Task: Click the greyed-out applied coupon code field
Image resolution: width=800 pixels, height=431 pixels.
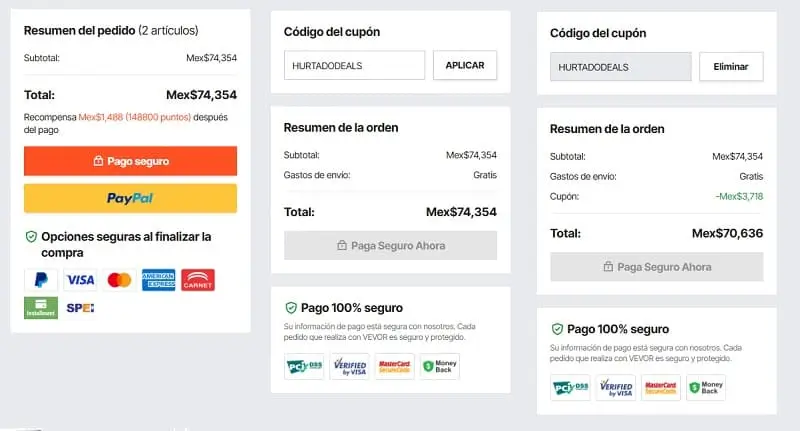Action: pyautogui.click(x=620, y=66)
